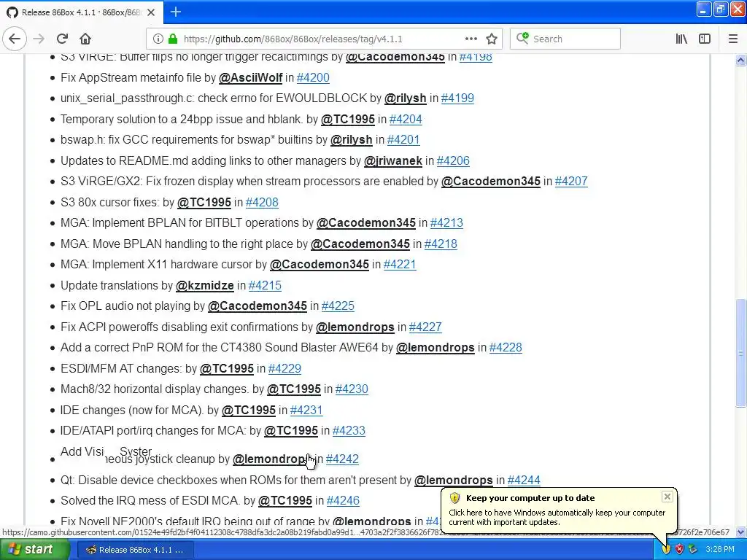Bookmark this page with the star
Viewport: 747px width, 560px height.
click(x=492, y=39)
